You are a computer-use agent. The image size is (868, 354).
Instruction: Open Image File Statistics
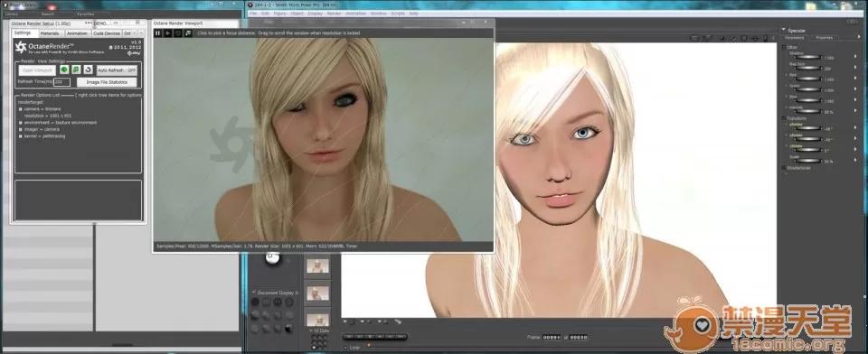[x=107, y=82]
